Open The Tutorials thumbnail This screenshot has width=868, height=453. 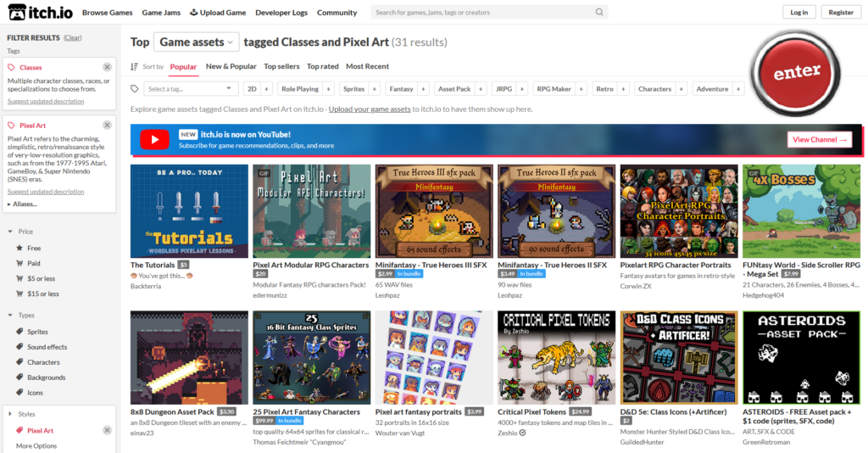click(x=189, y=211)
